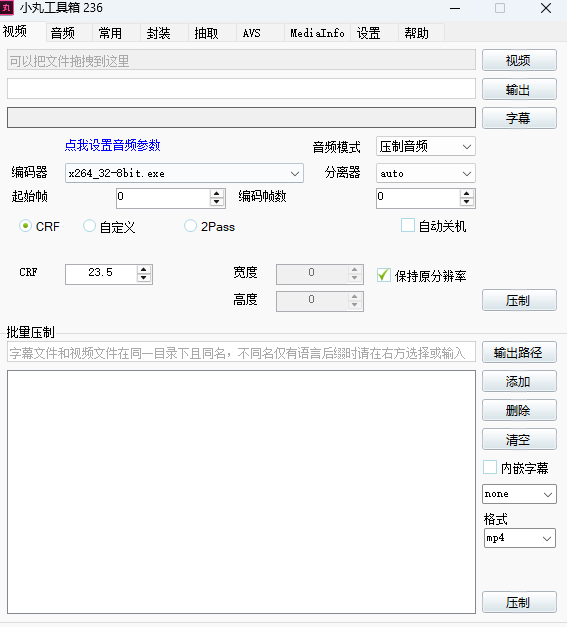Click the output file path field
Image resolution: width=567 pixels, height=627 pixels.
(241, 88)
